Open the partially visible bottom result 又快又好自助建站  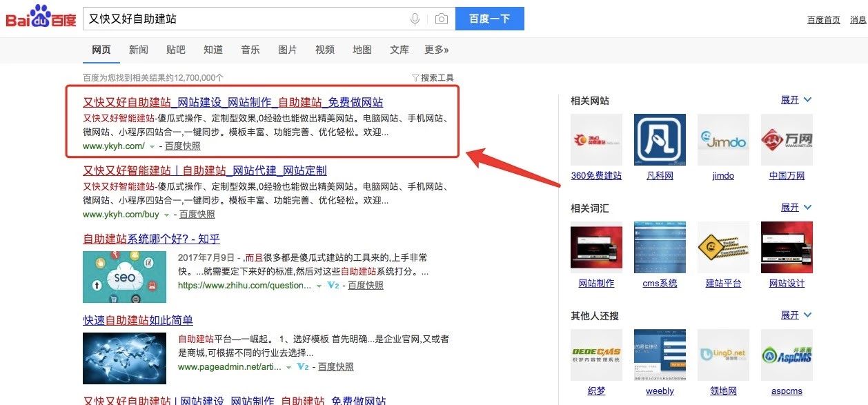[x=234, y=400]
